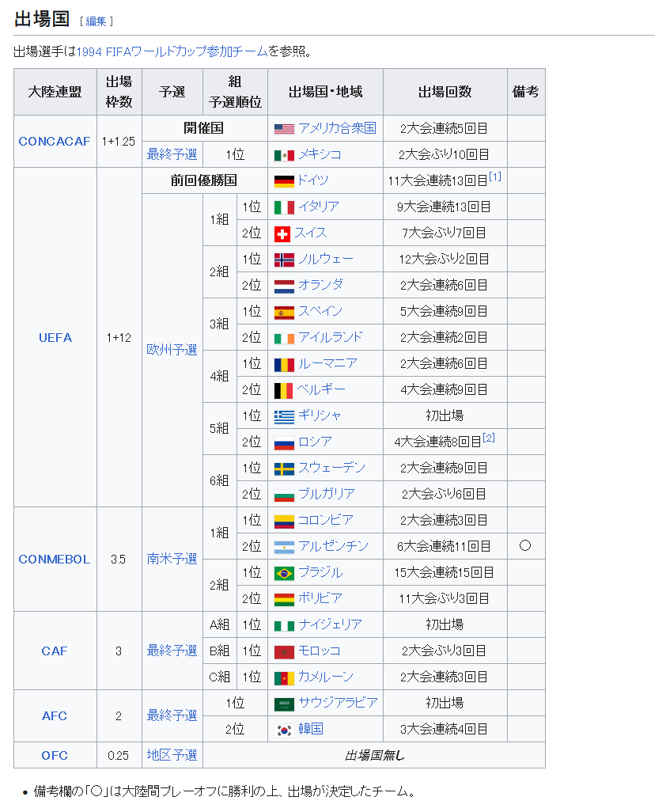Follow the ベルギー country link
This screenshot has width=666, height=812.
tap(321, 389)
